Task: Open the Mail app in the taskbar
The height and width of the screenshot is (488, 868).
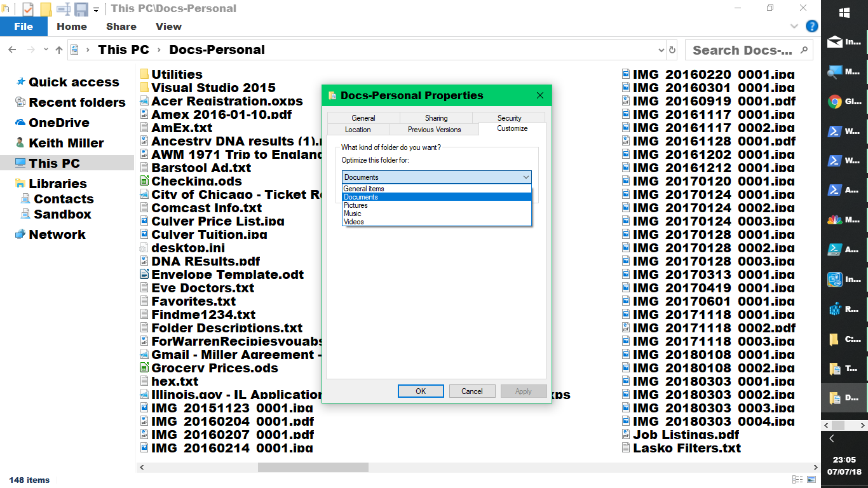Action: pyautogui.click(x=844, y=43)
